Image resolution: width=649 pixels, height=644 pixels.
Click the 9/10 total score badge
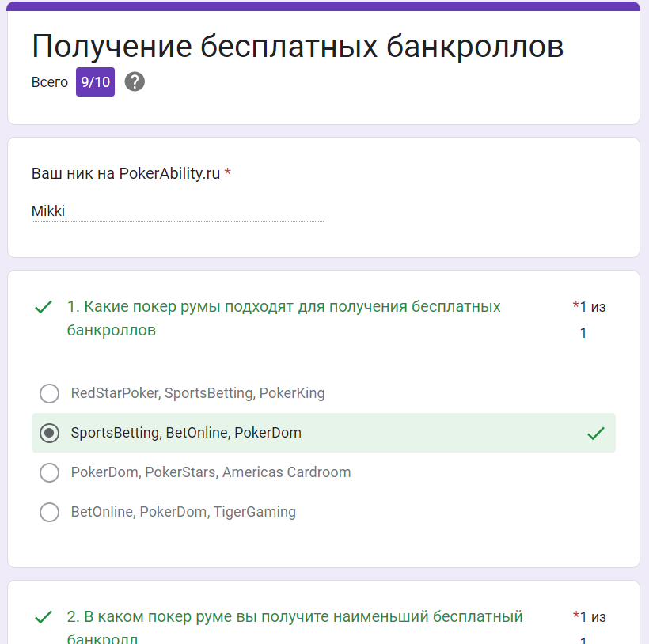[95, 82]
